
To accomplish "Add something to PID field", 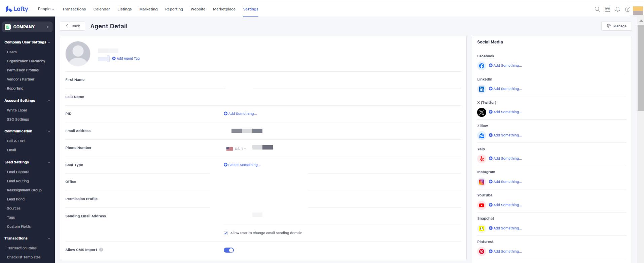I will (x=240, y=113).
